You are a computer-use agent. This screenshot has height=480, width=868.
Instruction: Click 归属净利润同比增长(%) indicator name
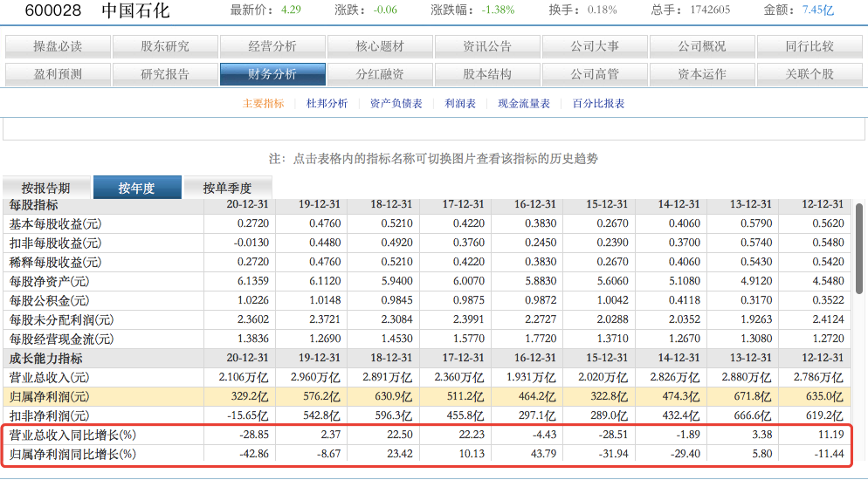tap(72, 455)
